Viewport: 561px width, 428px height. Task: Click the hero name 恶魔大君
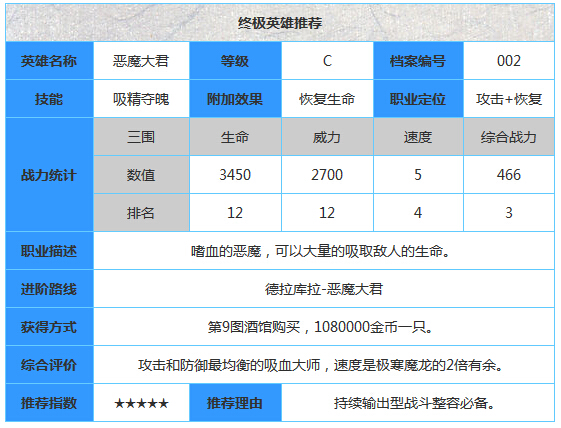point(141,61)
